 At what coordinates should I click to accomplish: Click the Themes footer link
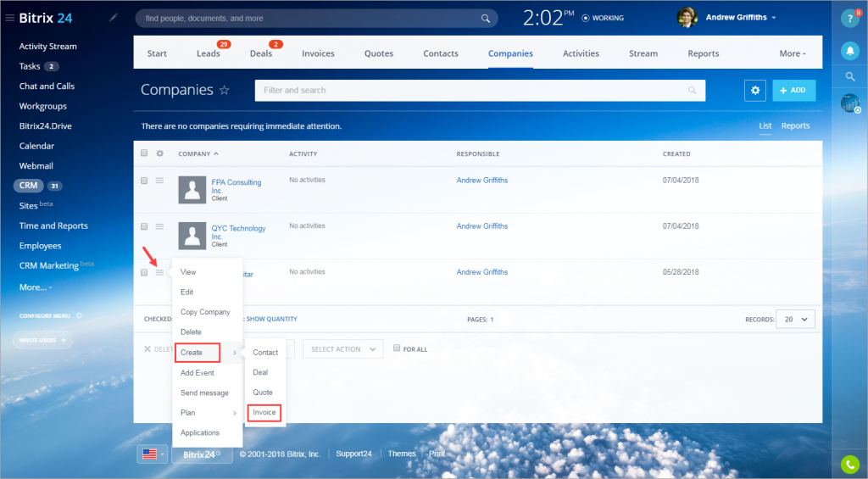tap(401, 454)
